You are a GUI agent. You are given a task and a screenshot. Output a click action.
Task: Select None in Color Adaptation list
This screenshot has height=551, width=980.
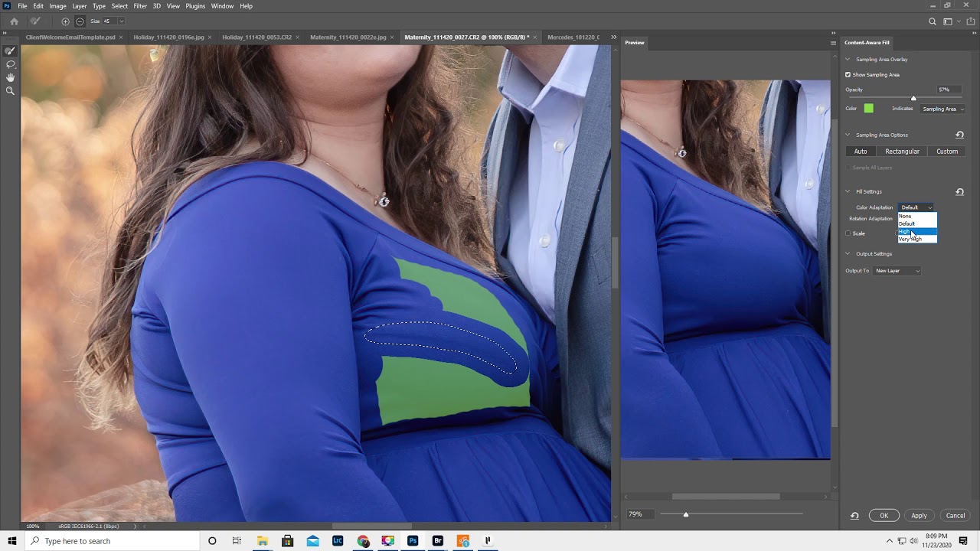[x=917, y=216]
